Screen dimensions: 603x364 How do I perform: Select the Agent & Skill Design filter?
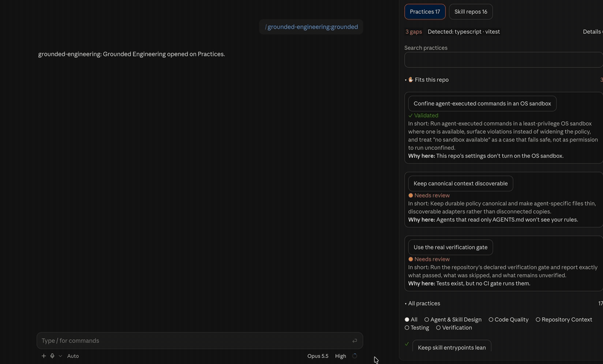tap(453, 319)
